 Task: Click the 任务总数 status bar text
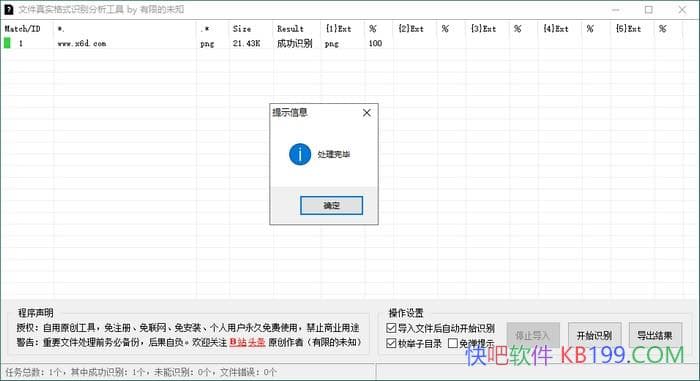(x=141, y=372)
